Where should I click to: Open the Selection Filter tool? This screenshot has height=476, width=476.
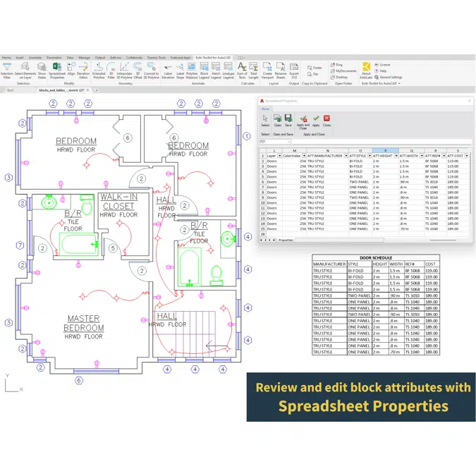[6, 69]
